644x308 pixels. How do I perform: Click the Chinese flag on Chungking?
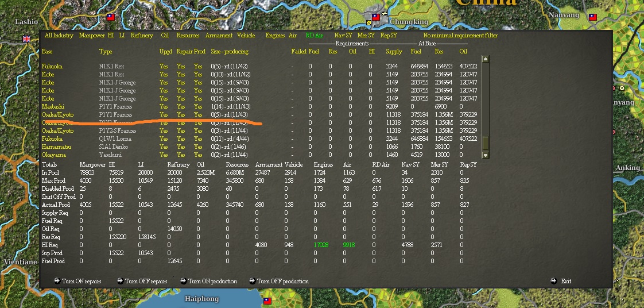(376, 17)
